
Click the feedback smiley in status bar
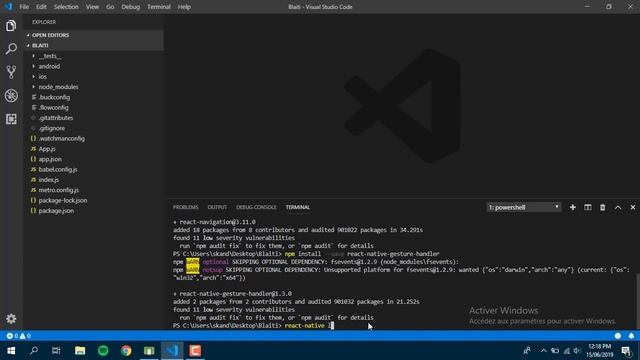point(618,336)
